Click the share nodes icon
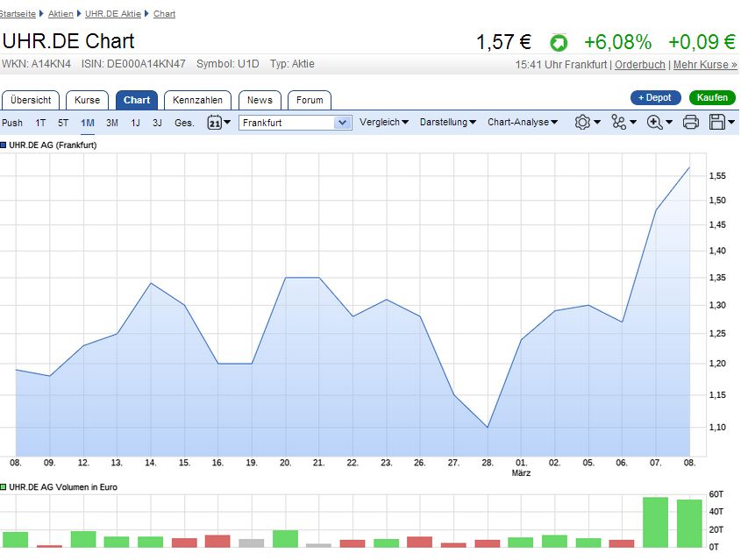Viewport: 741px width, 560px height. 618,123
